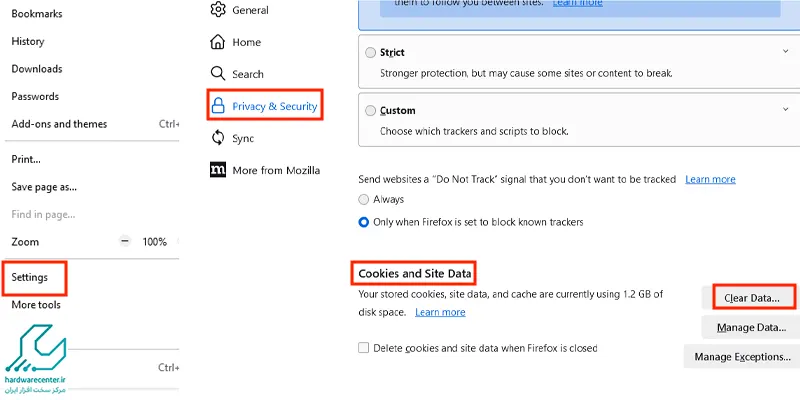
Task: Click the hardwarecenter.ir logo
Action: click(35, 360)
